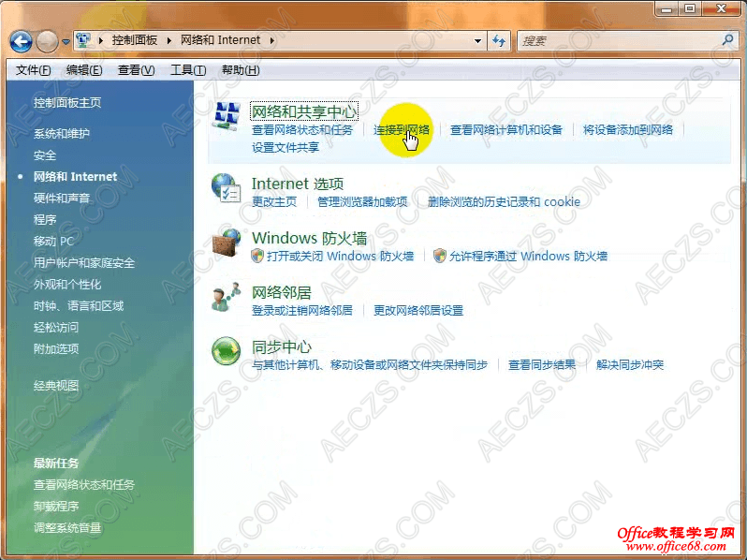Select the 控制面板 breadcrumb segment
Screen dimensions: 747x560
(135, 40)
